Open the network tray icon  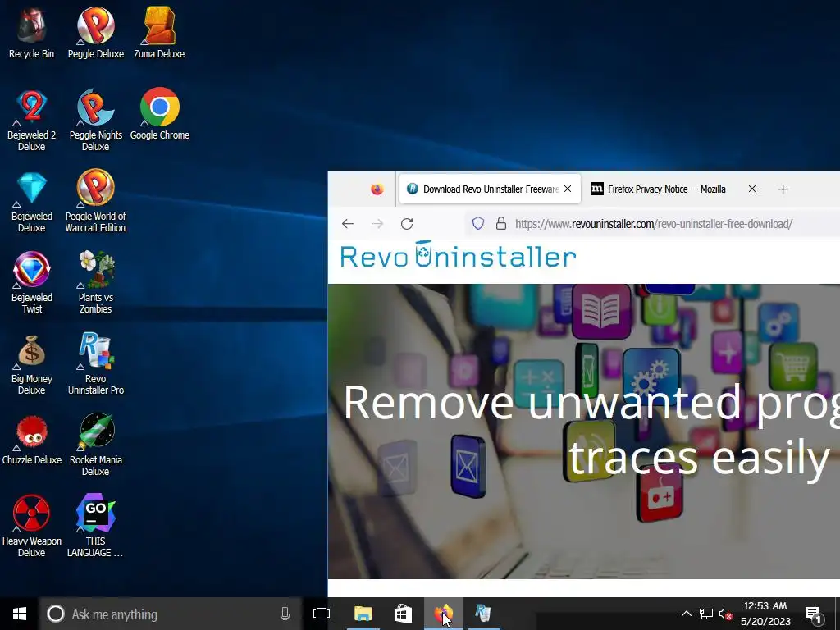tap(706, 614)
